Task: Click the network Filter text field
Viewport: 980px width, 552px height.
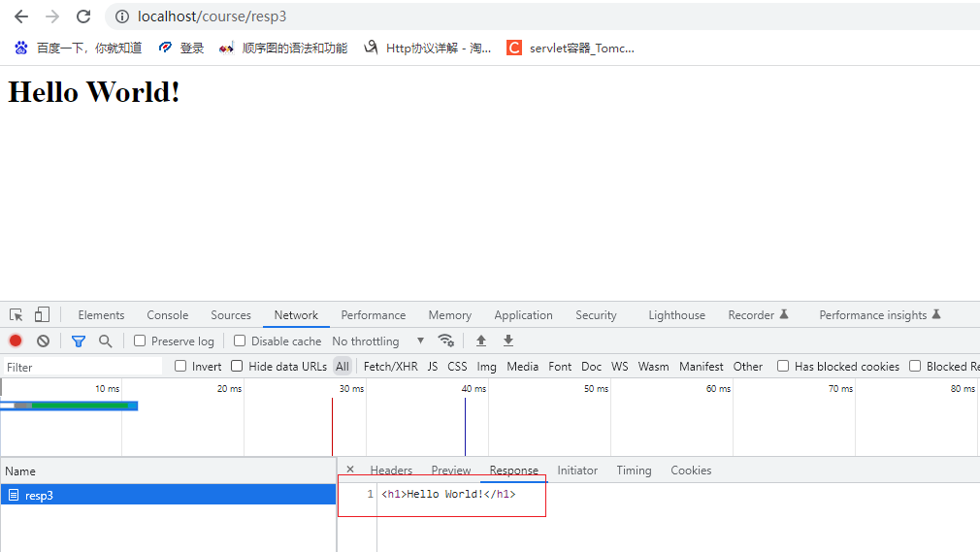Action: click(82, 367)
